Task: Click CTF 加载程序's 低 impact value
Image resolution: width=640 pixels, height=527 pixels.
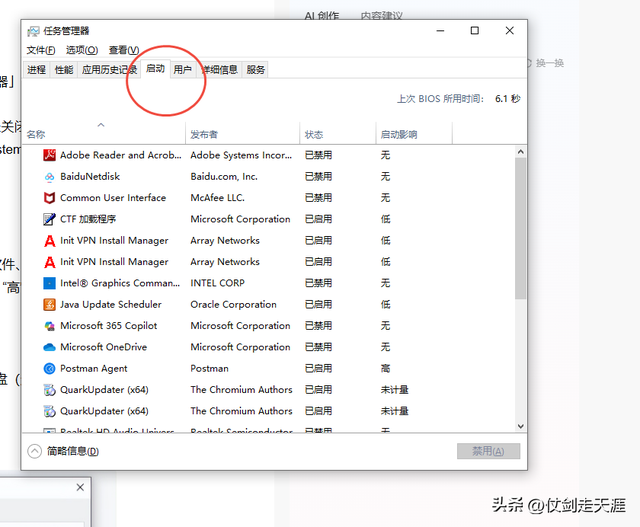Action: [x=386, y=219]
